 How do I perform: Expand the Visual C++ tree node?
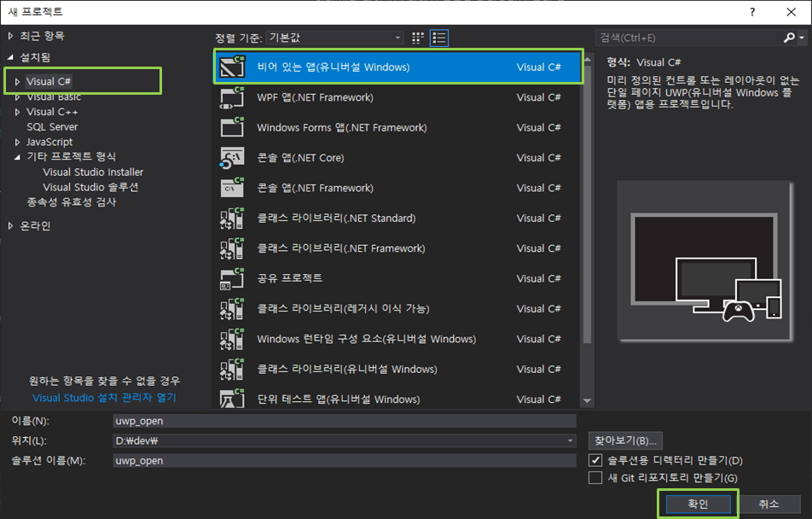[x=17, y=112]
